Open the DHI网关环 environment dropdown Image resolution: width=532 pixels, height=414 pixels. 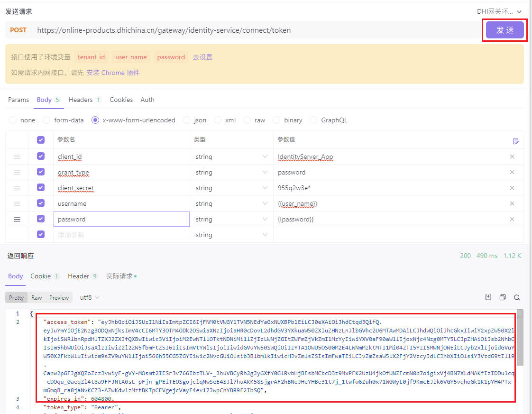[x=499, y=11]
